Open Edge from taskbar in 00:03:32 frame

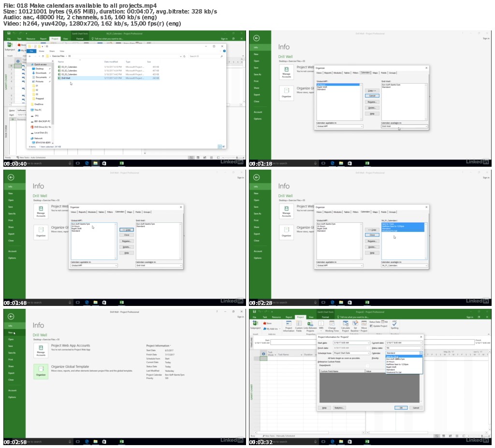tap(332, 442)
